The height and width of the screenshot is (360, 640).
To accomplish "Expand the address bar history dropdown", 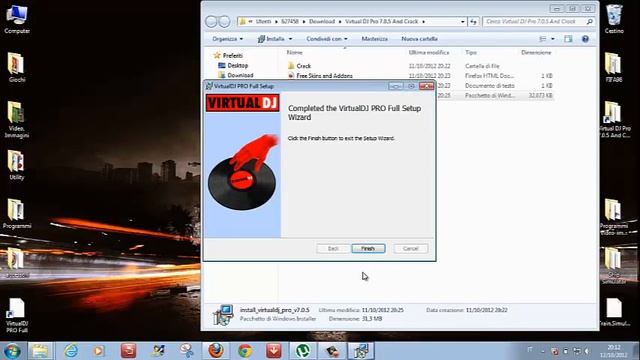I will [x=462, y=21].
